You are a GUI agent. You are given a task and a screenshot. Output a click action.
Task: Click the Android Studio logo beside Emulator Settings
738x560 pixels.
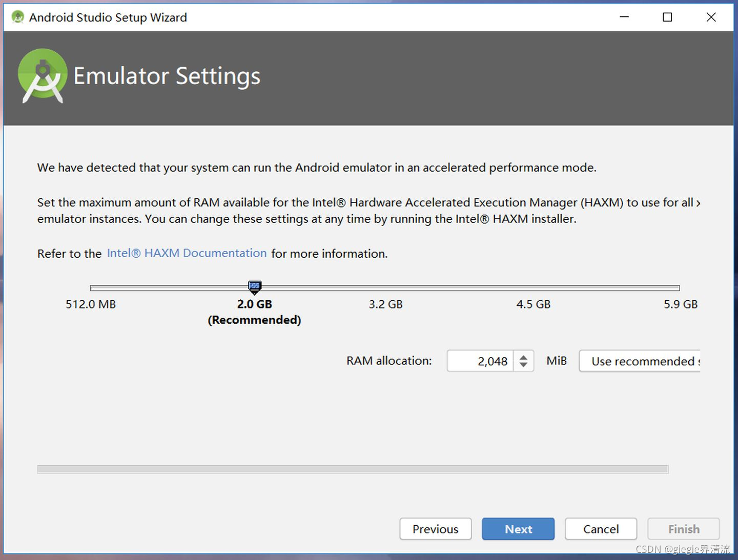[43, 76]
